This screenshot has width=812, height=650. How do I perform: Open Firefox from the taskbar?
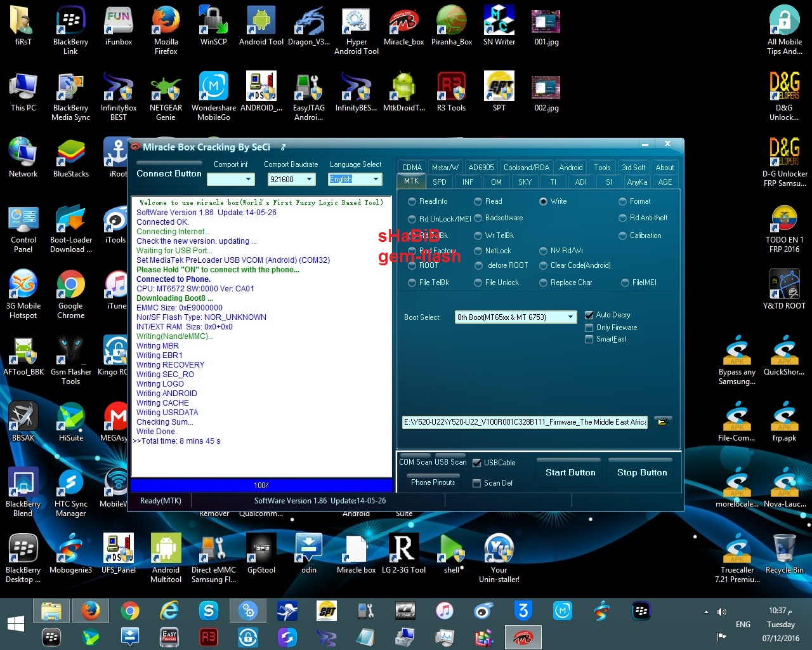tap(90, 611)
